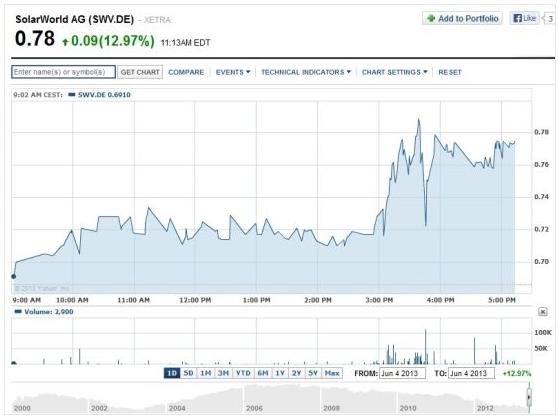Screen dimensions: 558x418
Task: Switch to the 5D range
Action: coord(188,373)
